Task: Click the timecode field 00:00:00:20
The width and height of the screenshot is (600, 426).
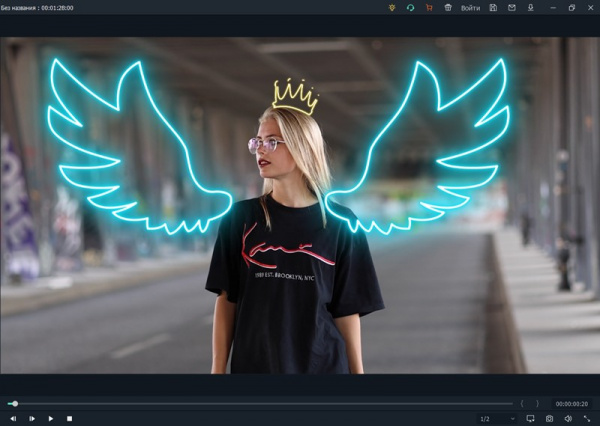Action: click(573, 403)
